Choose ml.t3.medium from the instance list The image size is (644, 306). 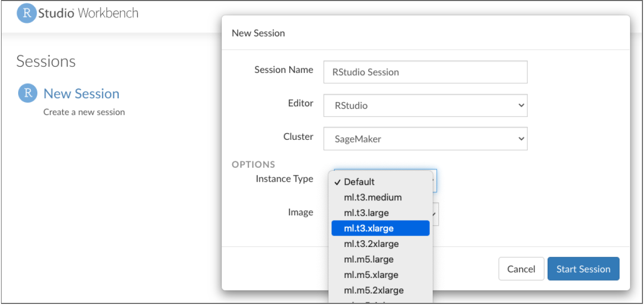372,197
